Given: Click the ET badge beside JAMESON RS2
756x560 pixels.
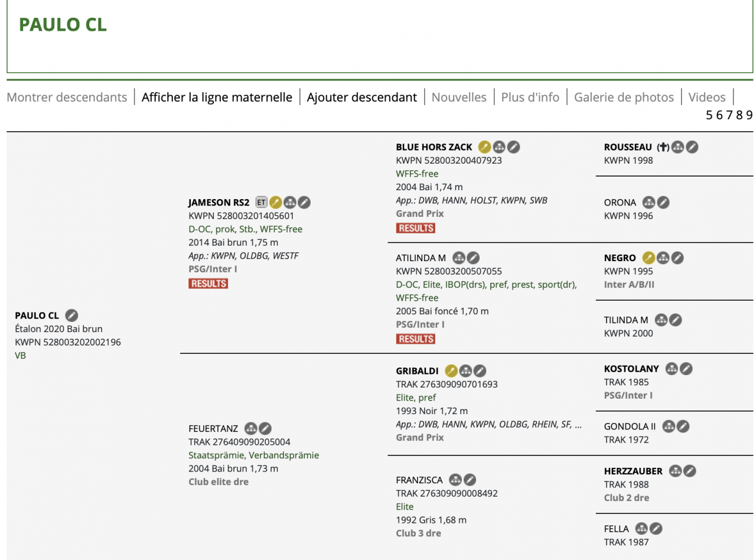Looking at the screenshot, I should pyautogui.click(x=260, y=203).
